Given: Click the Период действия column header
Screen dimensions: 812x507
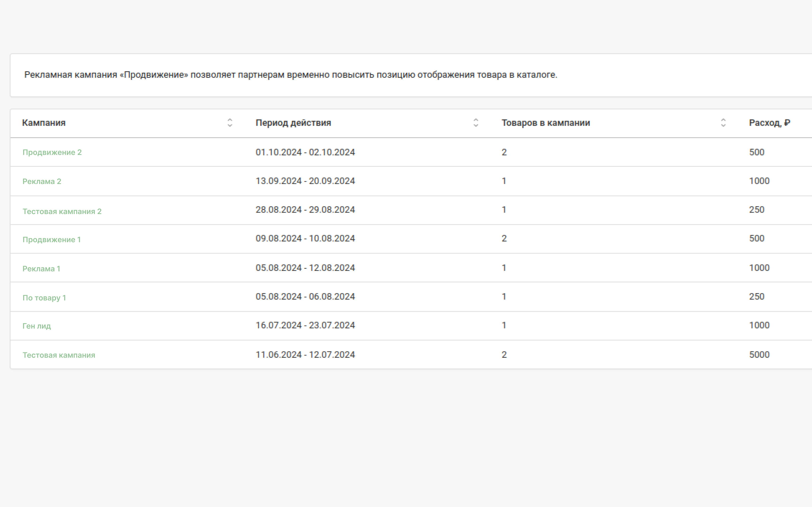Looking at the screenshot, I should 293,123.
